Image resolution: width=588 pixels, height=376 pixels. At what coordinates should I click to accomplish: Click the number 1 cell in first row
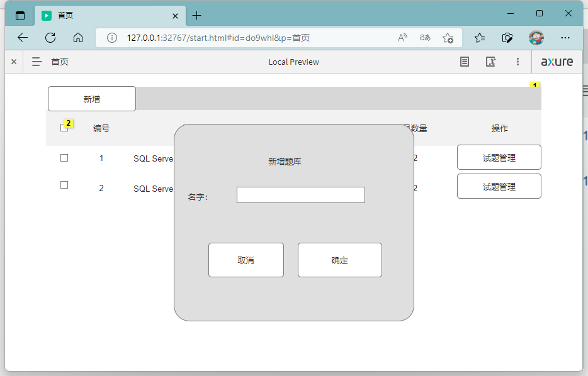click(101, 158)
